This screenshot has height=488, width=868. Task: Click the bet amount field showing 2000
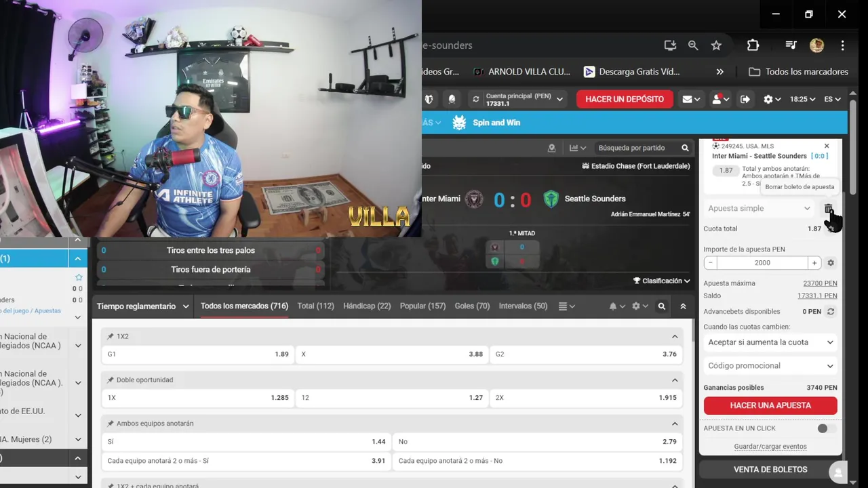(762, 263)
